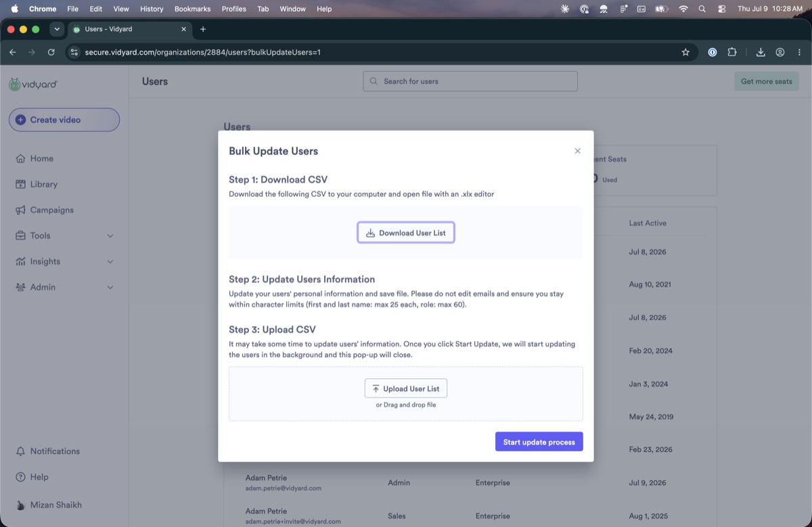
Task: Click the Jul 9, 2026 date
Action: point(648,483)
